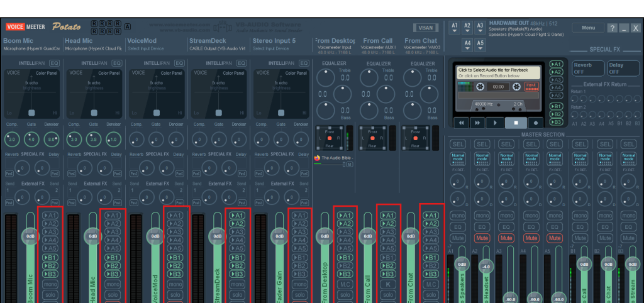Click the cassette 00:00 time counter
This screenshot has width=644, height=303.
pyautogui.click(x=498, y=87)
